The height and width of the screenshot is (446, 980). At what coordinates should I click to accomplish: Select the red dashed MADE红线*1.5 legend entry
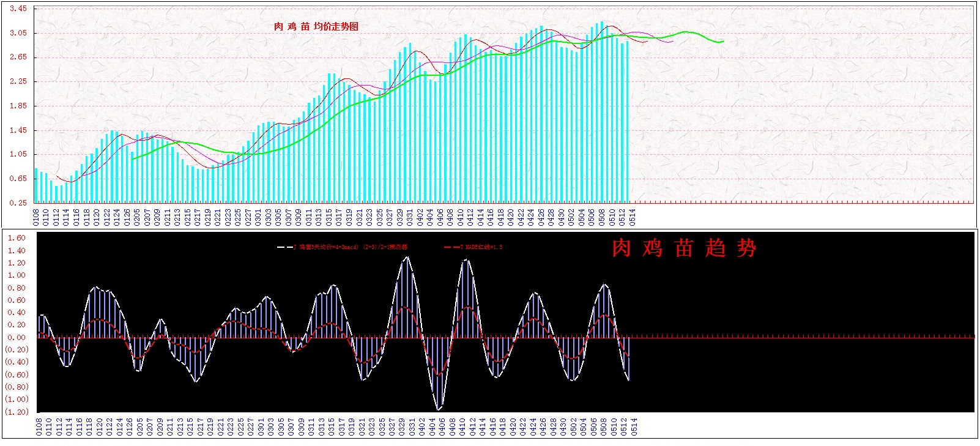[x=473, y=247]
